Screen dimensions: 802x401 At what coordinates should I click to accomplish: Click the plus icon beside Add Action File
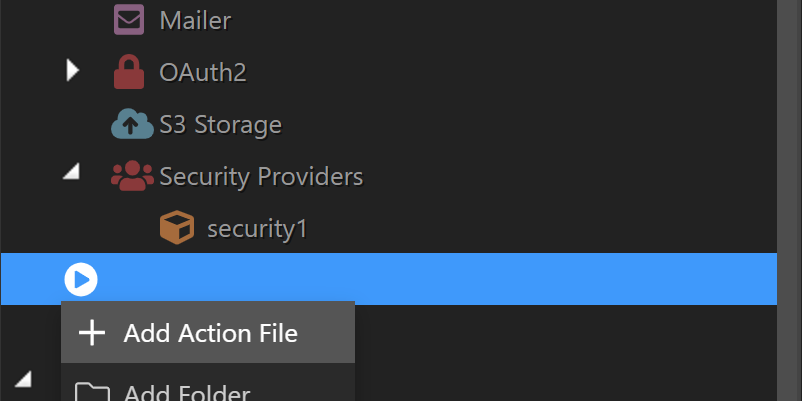pyautogui.click(x=92, y=333)
